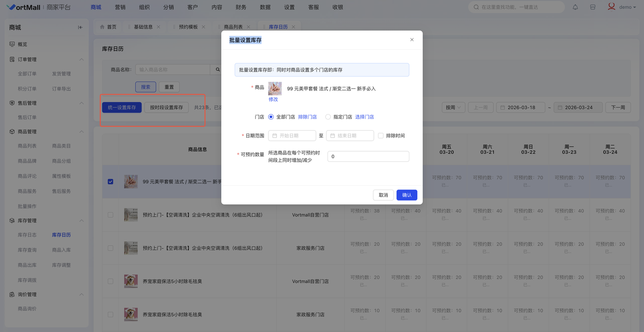Open the store icon in header
Screen dimensions: 644x332
[592, 7]
